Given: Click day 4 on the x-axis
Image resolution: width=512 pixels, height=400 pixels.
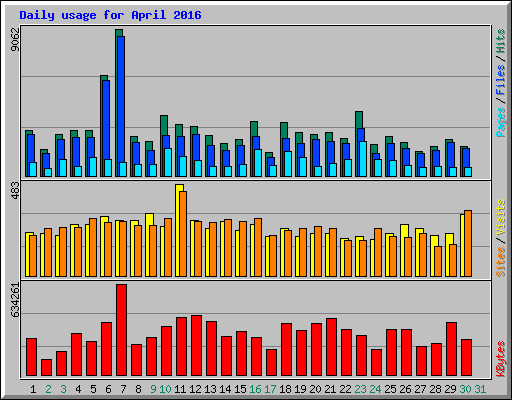Looking at the screenshot, I should (x=78, y=389).
